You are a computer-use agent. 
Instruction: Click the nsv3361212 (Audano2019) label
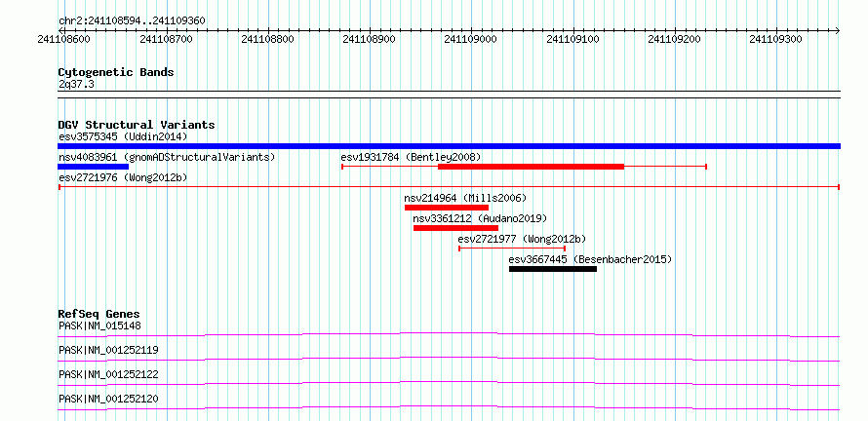pos(480,218)
